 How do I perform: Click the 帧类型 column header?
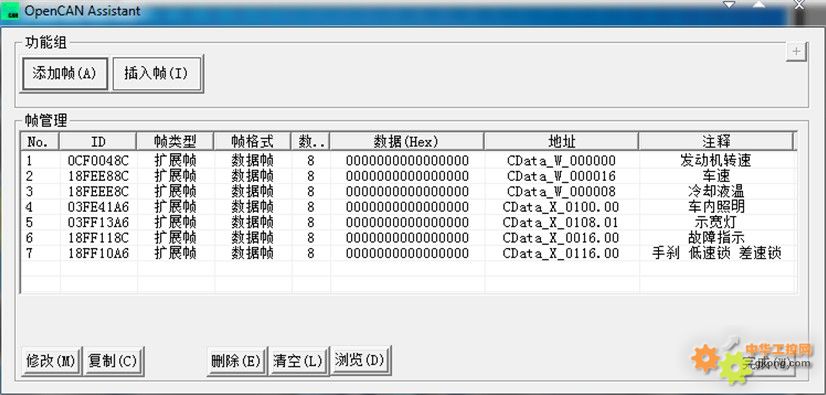coord(175,141)
